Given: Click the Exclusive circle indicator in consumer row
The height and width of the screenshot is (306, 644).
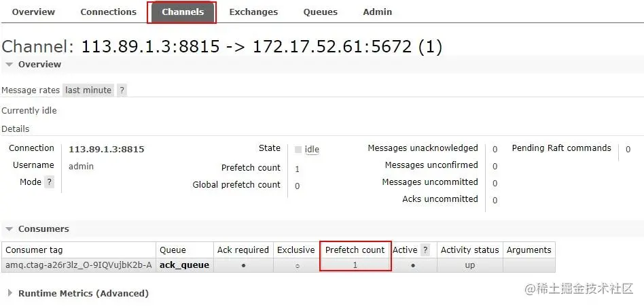Looking at the screenshot, I should [298, 266].
